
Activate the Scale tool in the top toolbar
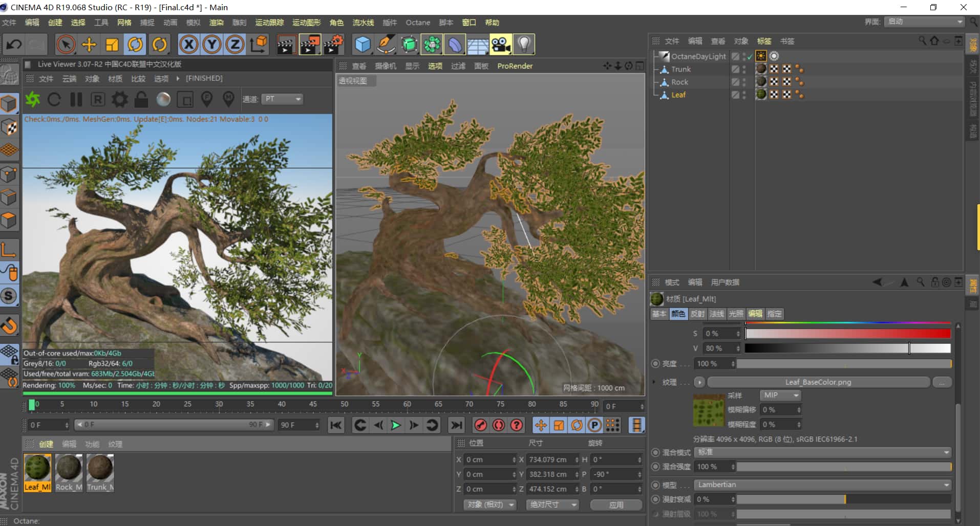tap(112, 45)
